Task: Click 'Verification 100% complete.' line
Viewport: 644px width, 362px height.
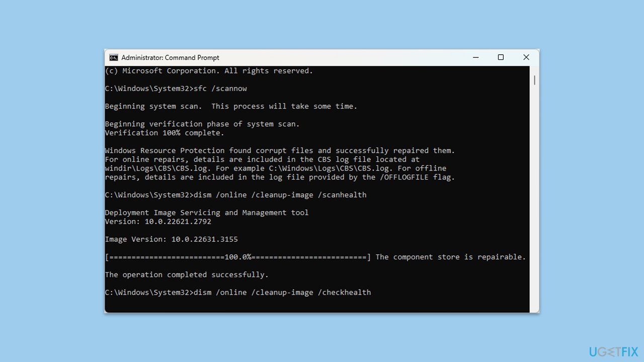Action: point(165,133)
